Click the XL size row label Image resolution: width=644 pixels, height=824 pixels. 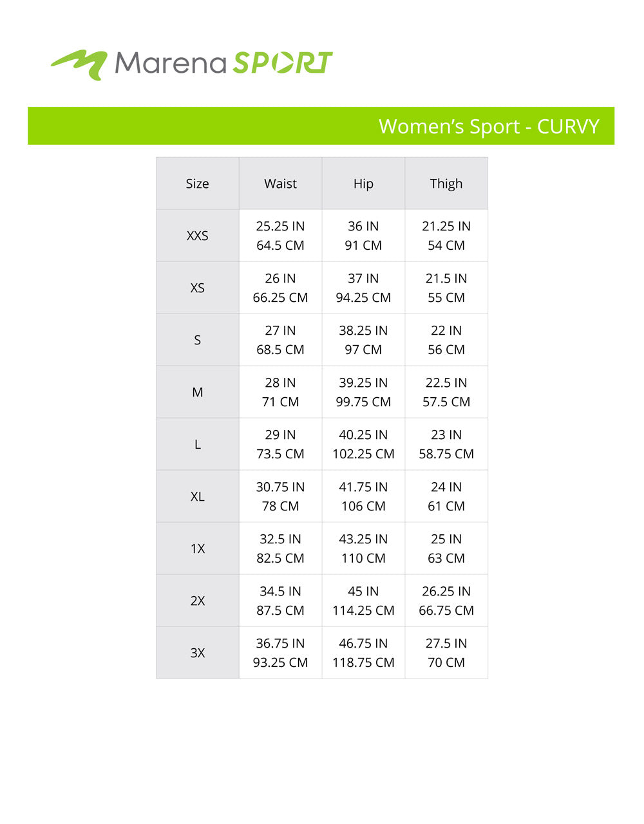point(197,496)
